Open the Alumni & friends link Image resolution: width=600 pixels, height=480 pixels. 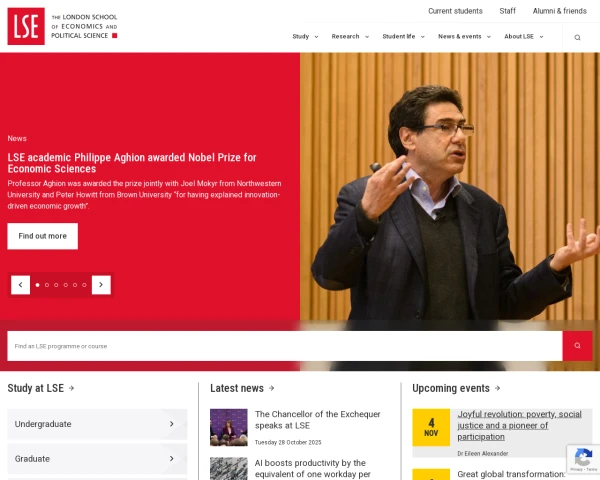click(559, 11)
